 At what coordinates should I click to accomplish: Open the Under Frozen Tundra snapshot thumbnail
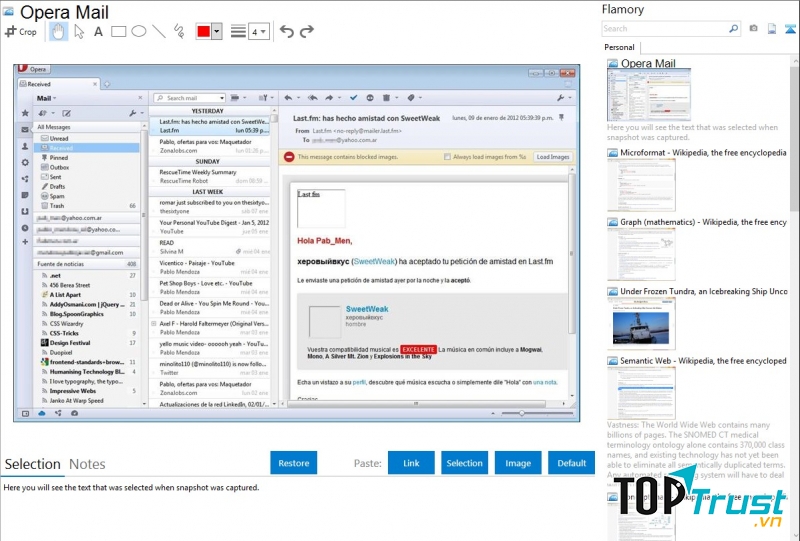point(641,324)
